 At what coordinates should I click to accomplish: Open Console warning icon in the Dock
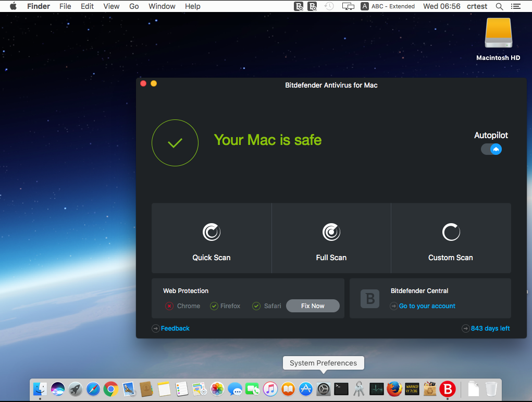click(412, 389)
